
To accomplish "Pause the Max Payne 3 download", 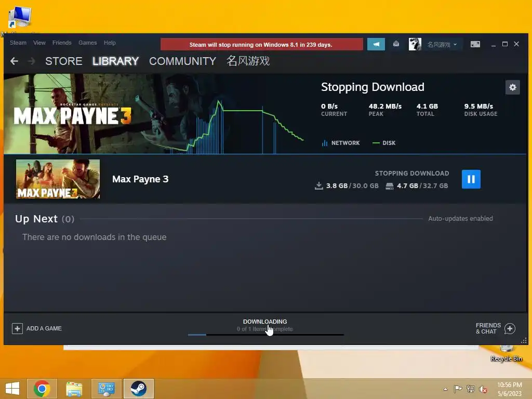I will (471, 179).
